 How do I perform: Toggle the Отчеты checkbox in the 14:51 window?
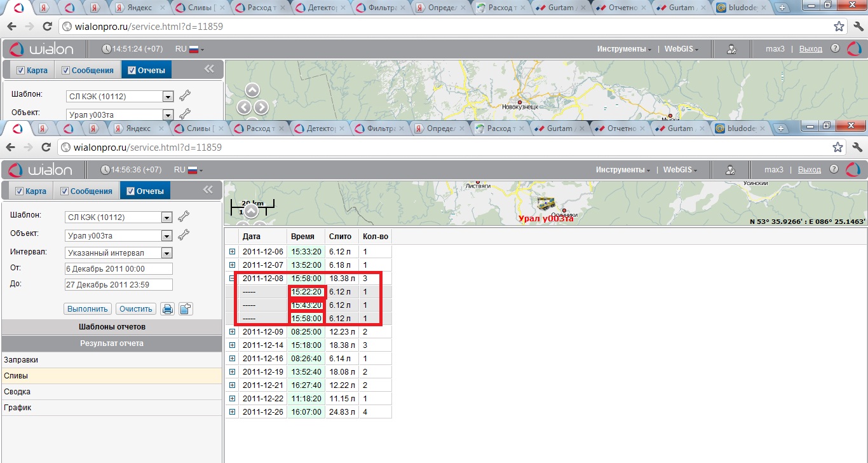pyautogui.click(x=132, y=70)
